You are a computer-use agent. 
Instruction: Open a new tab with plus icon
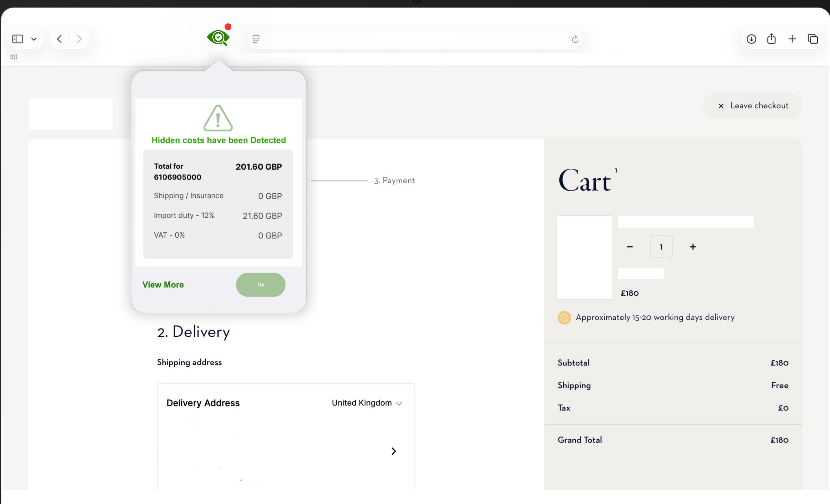pyautogui.click(x=792, y=39)
